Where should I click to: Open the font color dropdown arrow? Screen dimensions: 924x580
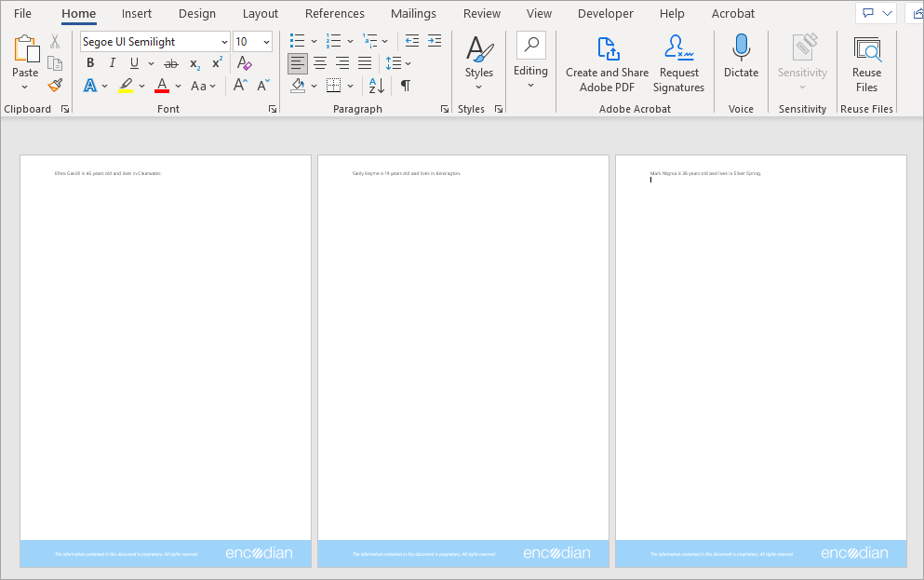click(x=178, y=86)
